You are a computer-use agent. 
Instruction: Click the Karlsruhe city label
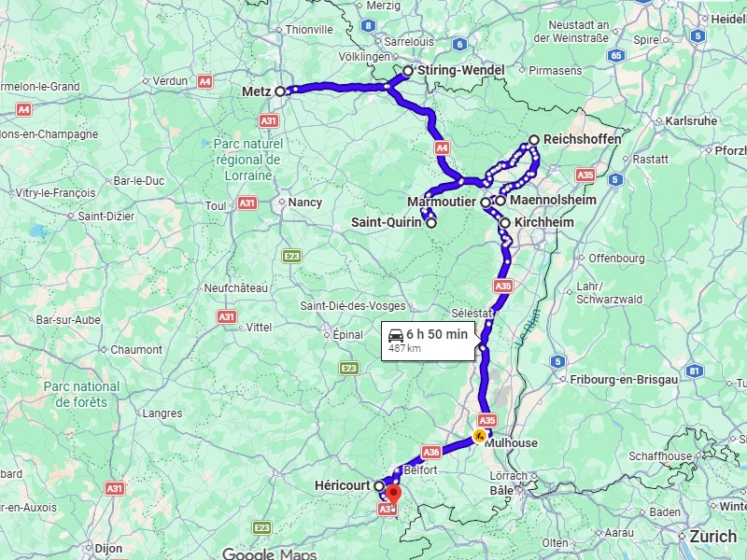[x=691, y=121]
